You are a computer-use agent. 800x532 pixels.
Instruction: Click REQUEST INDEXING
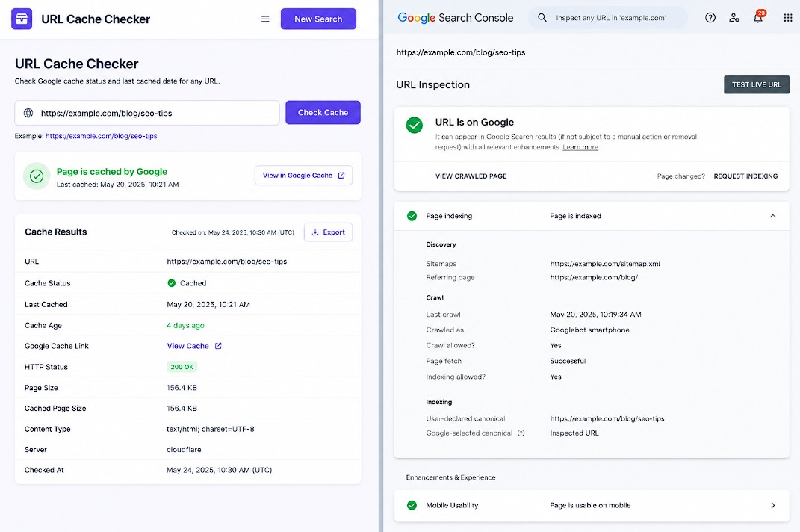pyautogui.click(x=745, y=176)
